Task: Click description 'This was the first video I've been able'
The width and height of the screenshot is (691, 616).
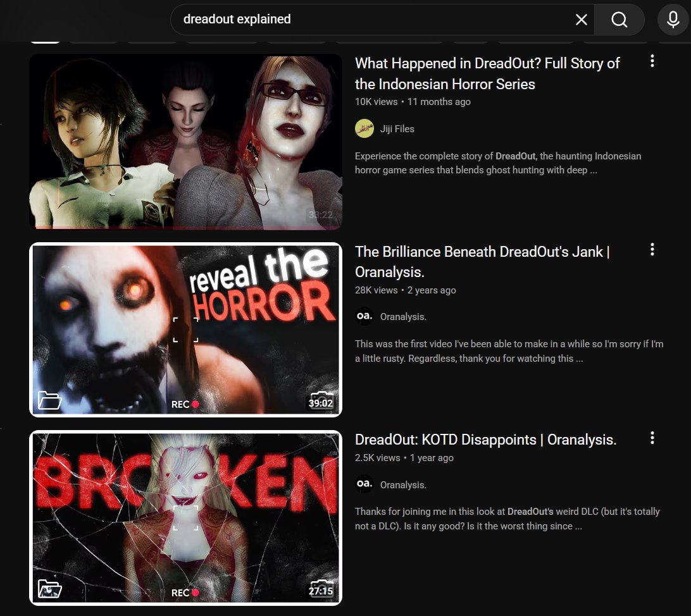Action: pos(509,351)
